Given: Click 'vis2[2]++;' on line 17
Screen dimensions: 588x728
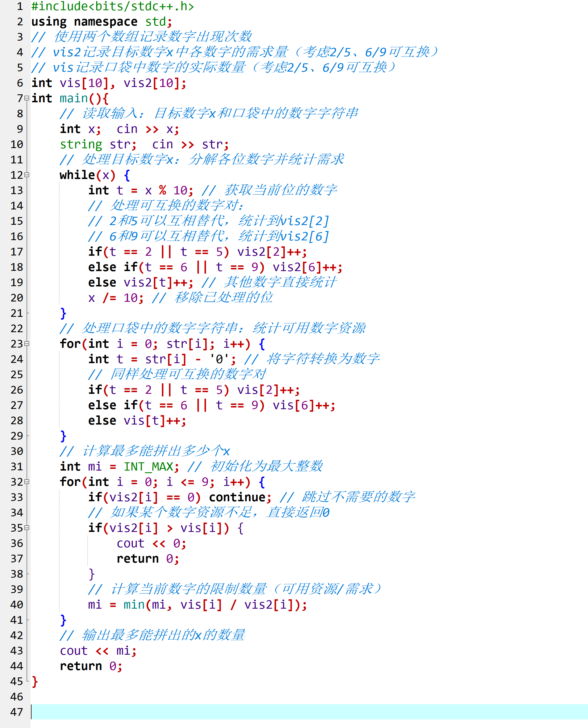Looking at the screenshot, I should pos(272,252).
